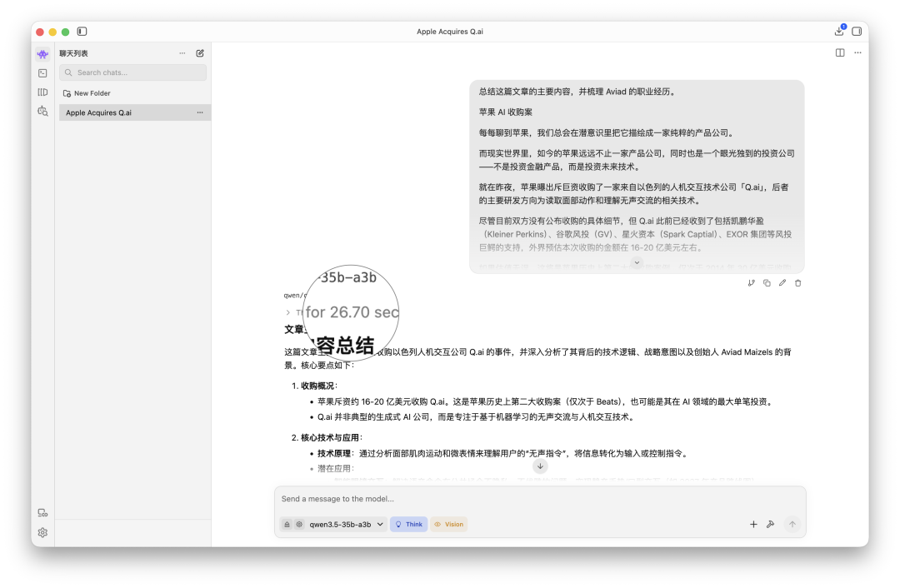900x588 pixels.
Task: Branch the conversation from user message
Action: point(752,283)
